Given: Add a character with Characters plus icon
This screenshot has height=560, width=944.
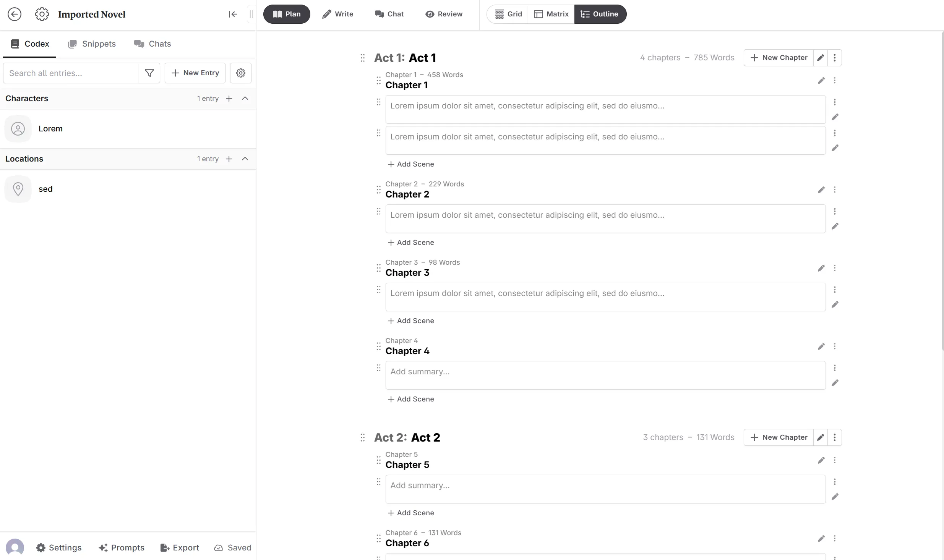Looking at the screenshot, I should pos(229,99).
